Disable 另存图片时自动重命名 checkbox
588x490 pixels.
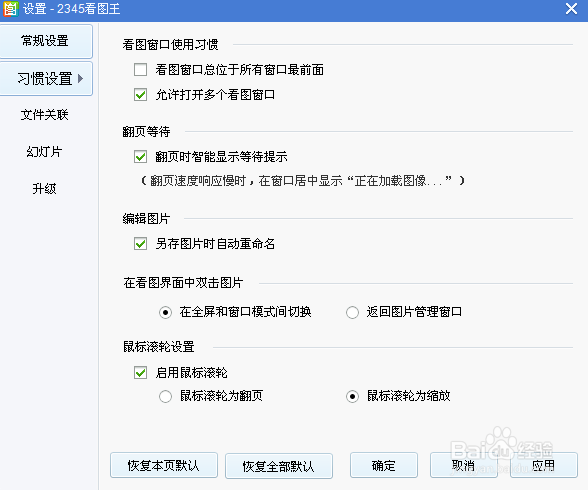141,244
